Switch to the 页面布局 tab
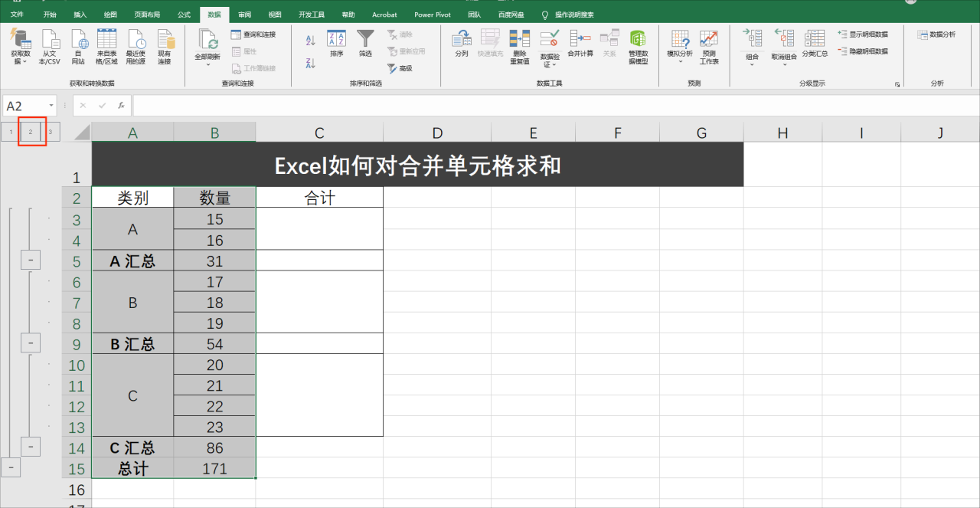This screenshot has width=980, height=508. pos(147,15)
